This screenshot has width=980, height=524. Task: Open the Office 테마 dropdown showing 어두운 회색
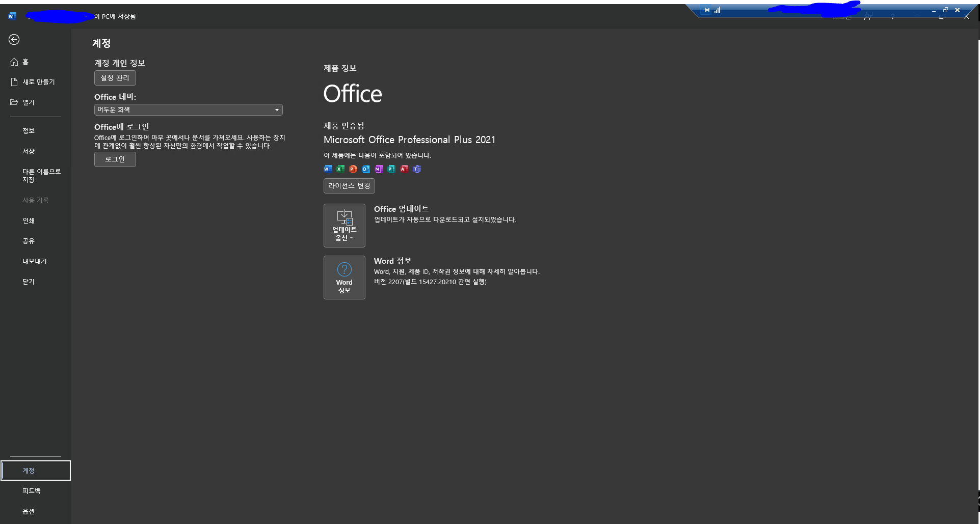189,110
